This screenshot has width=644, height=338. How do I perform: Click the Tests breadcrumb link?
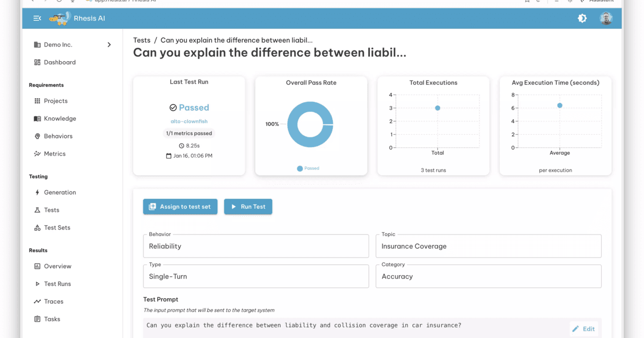(x=142, y=40)
